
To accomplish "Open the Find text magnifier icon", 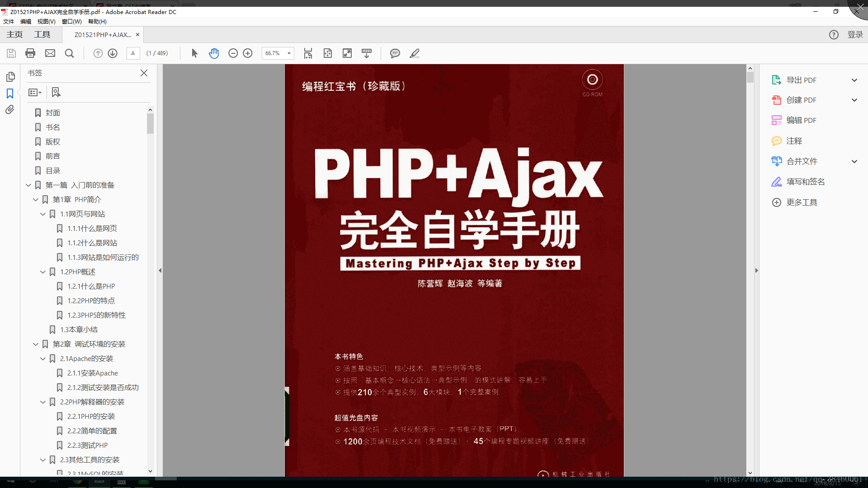I will point(69,53).
